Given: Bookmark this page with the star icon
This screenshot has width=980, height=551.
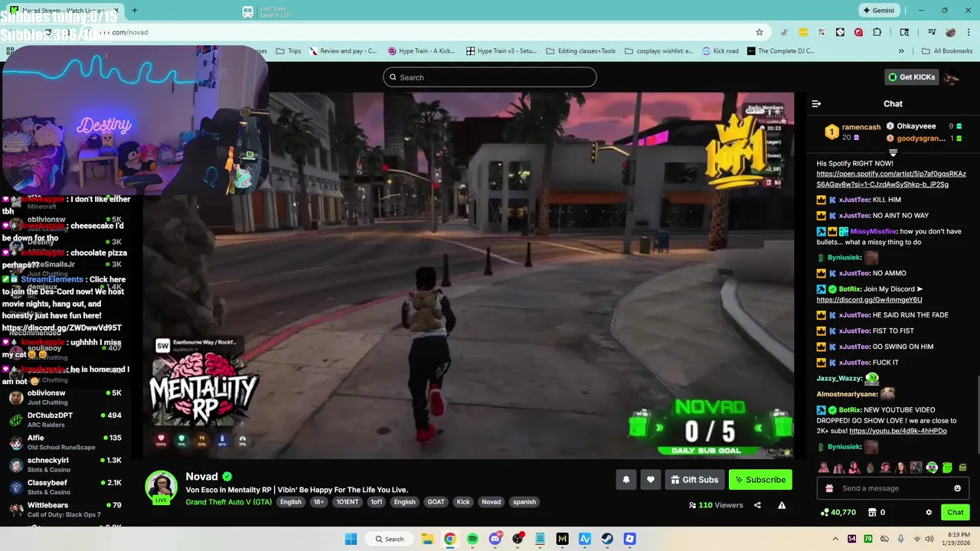Looking at the screenshot, I should click(759, 32).
